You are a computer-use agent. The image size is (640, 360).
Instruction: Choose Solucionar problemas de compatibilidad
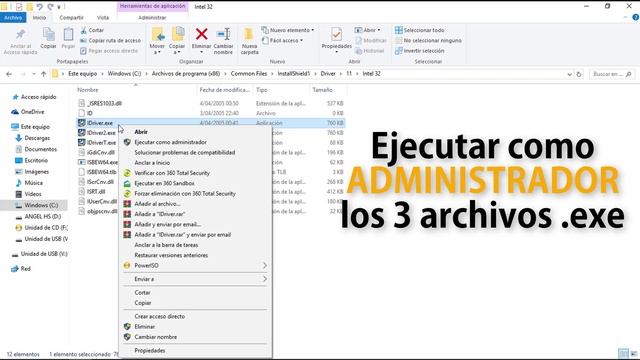184,152
